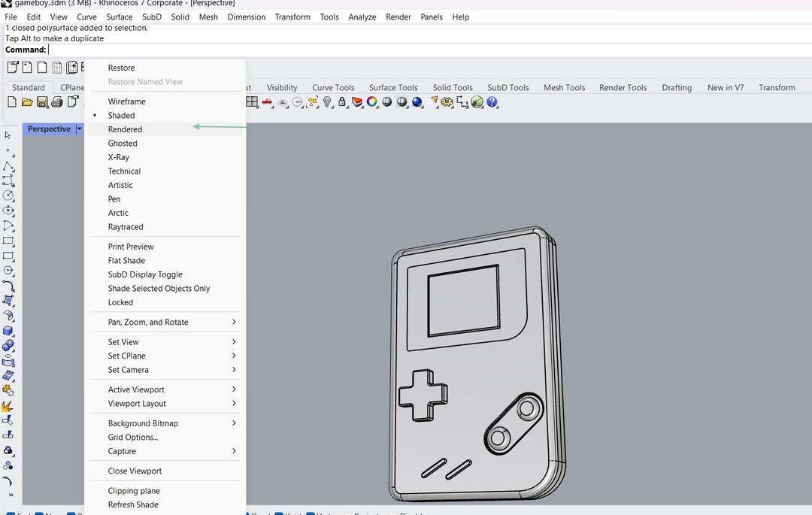The width and height of the screenshot is (812, 515).
Task: Open the Perspective viewport dropdown arrow
Action: coord(79,129)
